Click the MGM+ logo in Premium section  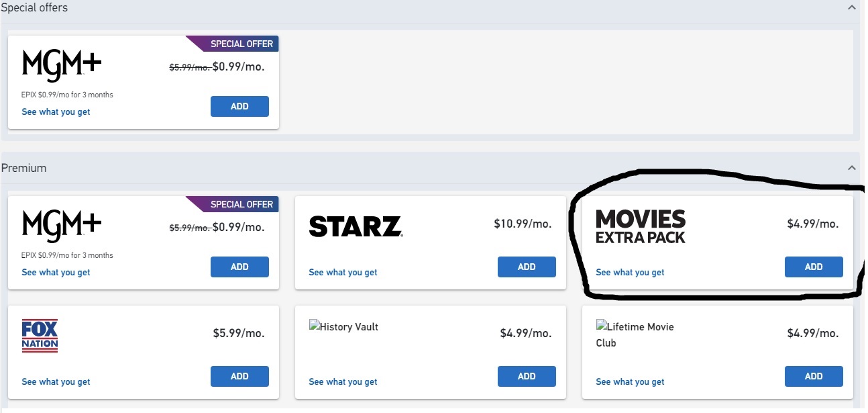point(62,225)
